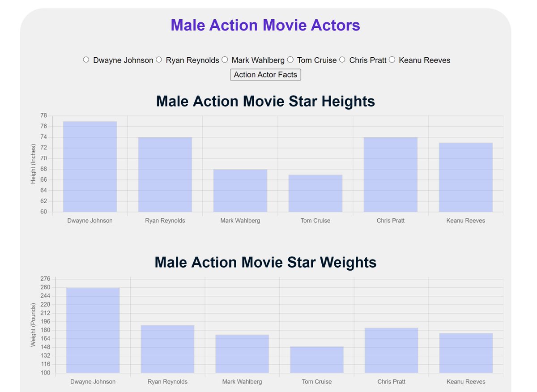
Task: Click Chris Pratt's bar in Weights chart
Action: point(392,350)
